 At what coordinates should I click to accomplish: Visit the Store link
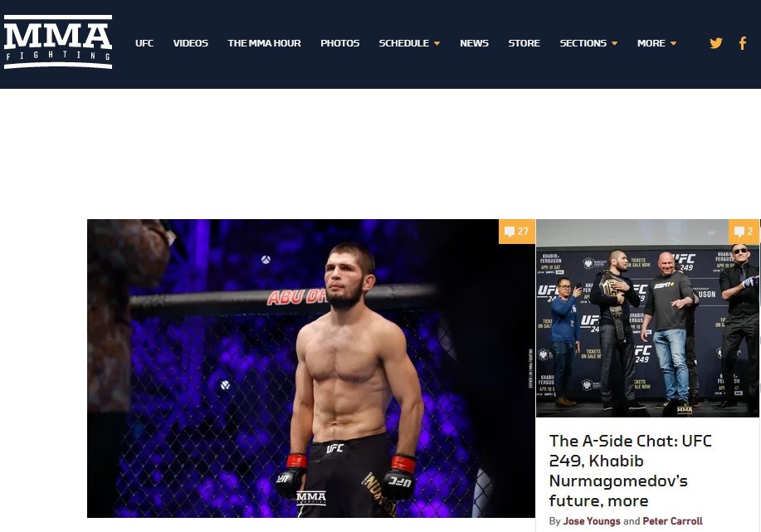pyautogui.click(x=524, y=43)
